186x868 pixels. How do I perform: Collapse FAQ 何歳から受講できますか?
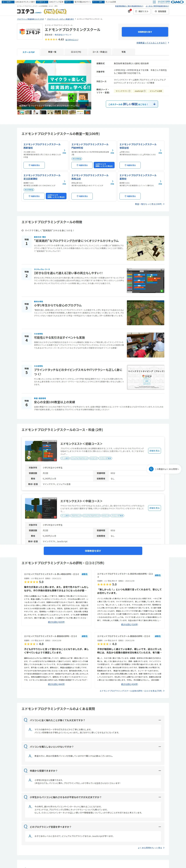160,771
